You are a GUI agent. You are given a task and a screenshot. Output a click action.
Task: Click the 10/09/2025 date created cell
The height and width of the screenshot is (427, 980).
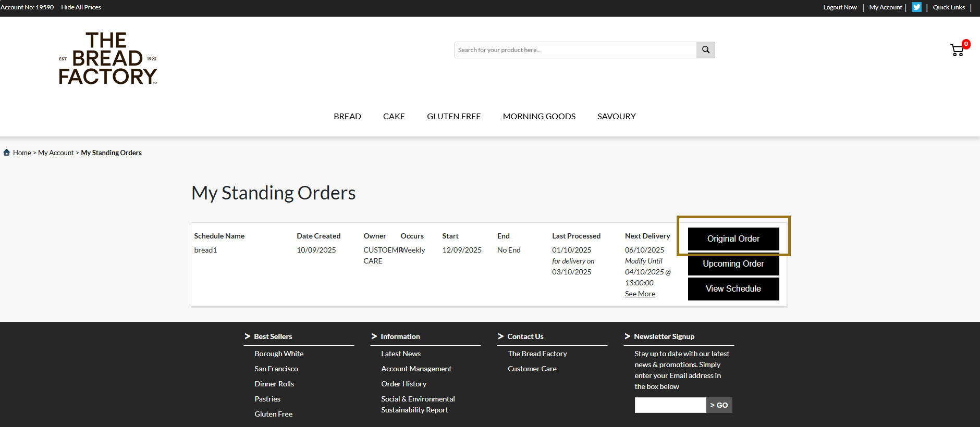316,250
